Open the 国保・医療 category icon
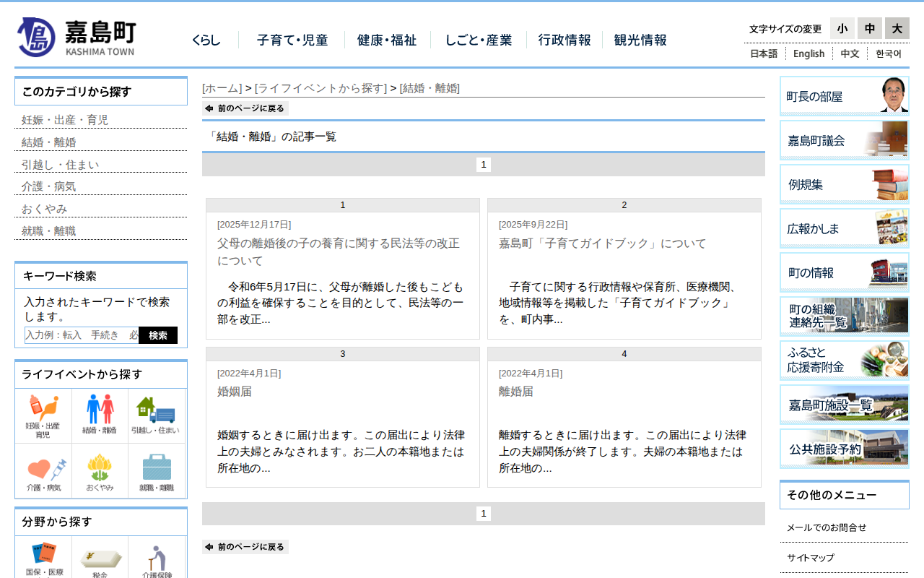Viewport: 924px width, 578px height. coord(44,558)
